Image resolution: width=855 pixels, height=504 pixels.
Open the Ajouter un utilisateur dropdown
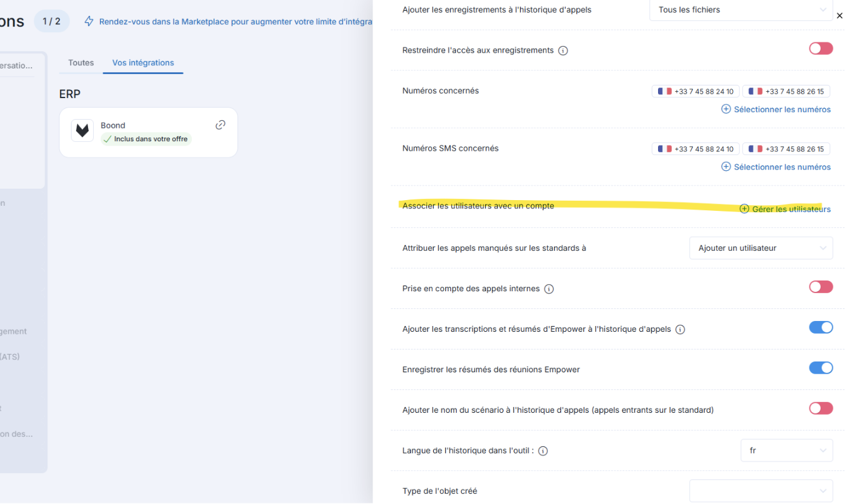click(761, 248)
